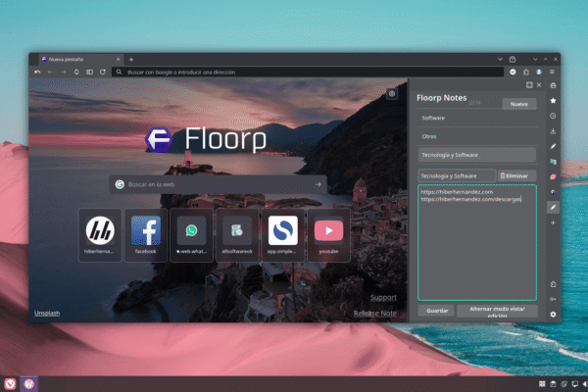Save the note with 'Guardar'

[435, 310]
